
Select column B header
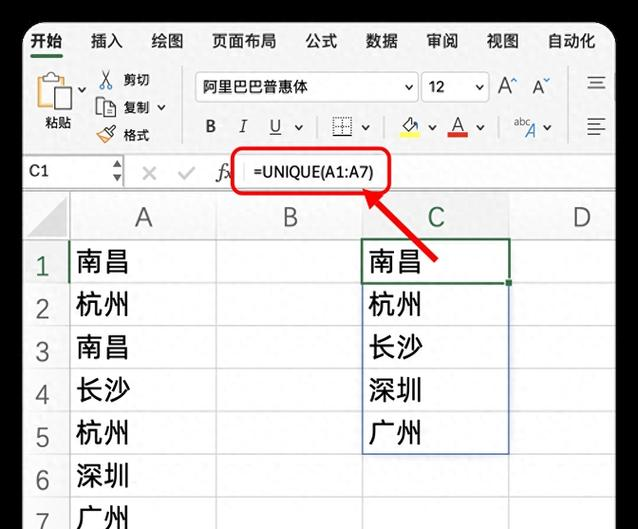coord(290,217)
